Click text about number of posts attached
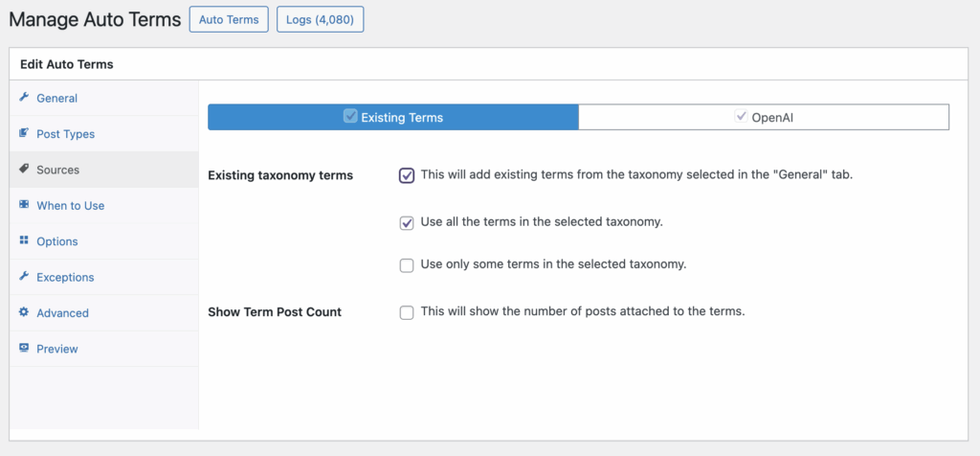The width and height of the screenshot is (980, 456). click(x=583, y=311)
